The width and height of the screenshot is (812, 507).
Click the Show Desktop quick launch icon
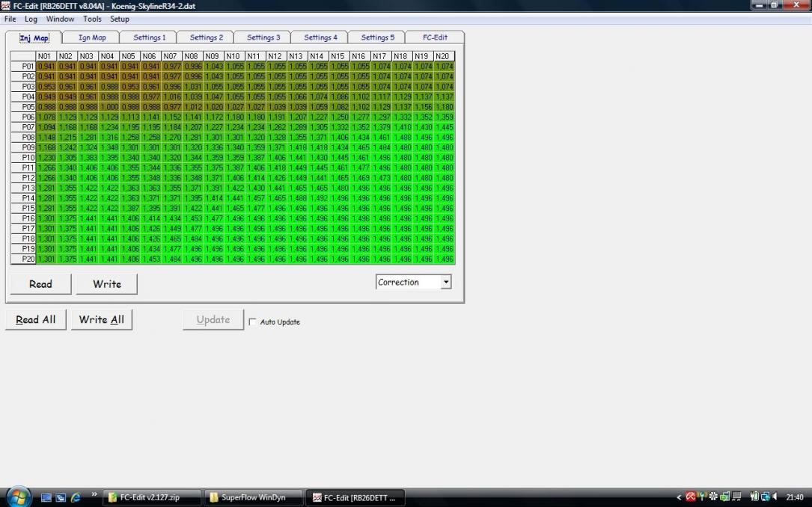pyautogui.click(x=47, y=497)
